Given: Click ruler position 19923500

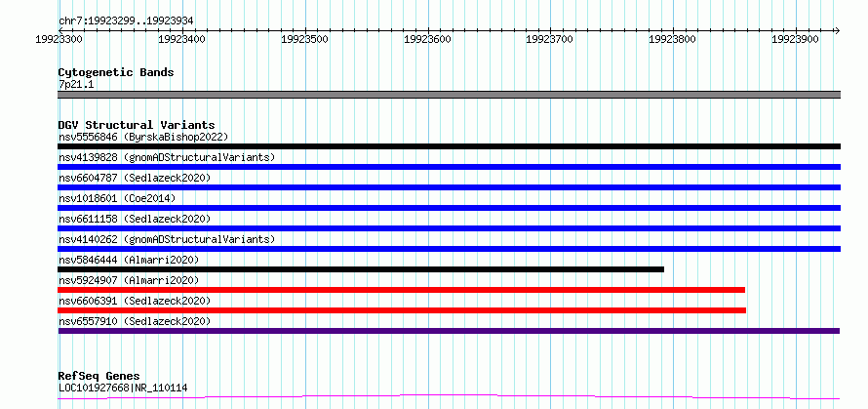Looking at the screenshot, I should [x=305, y=39].
